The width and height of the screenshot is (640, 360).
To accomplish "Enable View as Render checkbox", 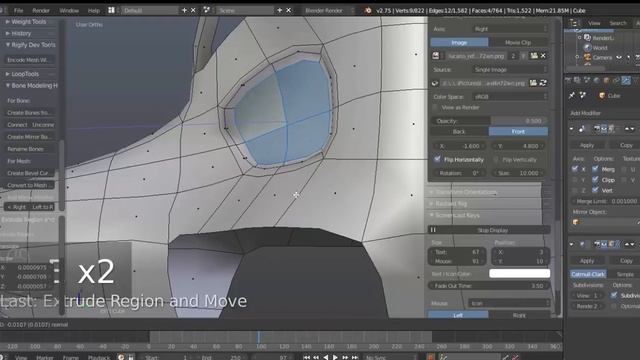I will tap(435, 108).
